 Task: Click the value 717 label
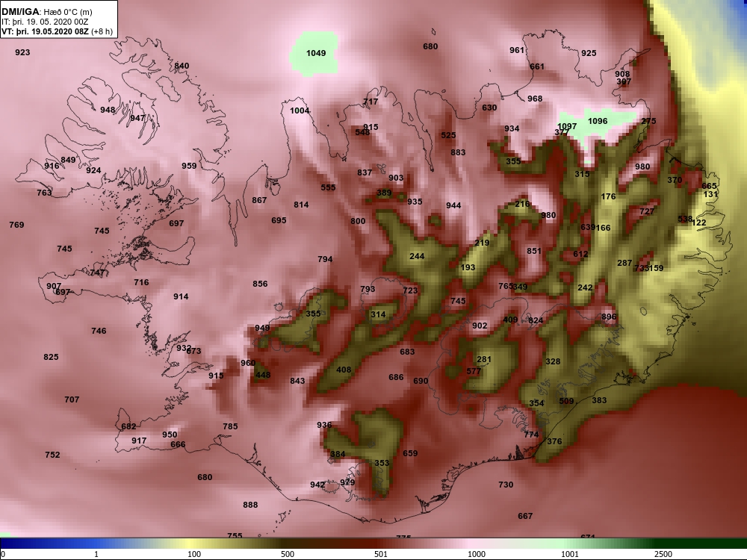pyautogui.click(x=371, y=102)
